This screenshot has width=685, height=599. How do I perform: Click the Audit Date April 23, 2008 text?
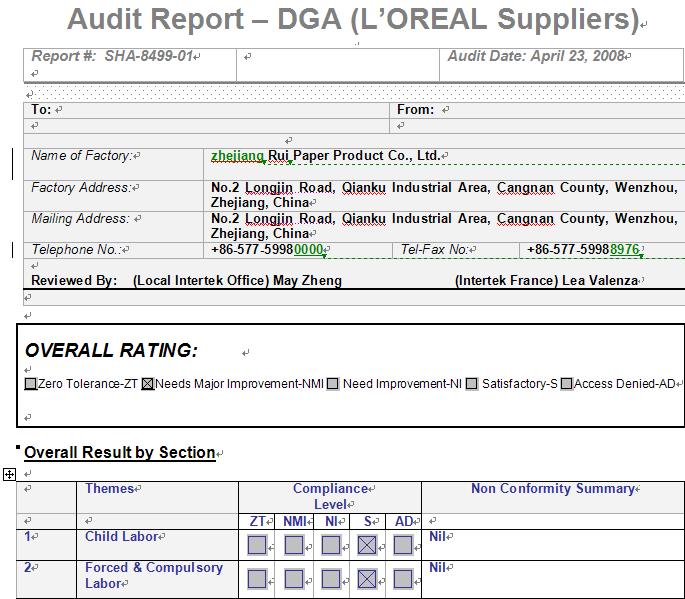536,56
